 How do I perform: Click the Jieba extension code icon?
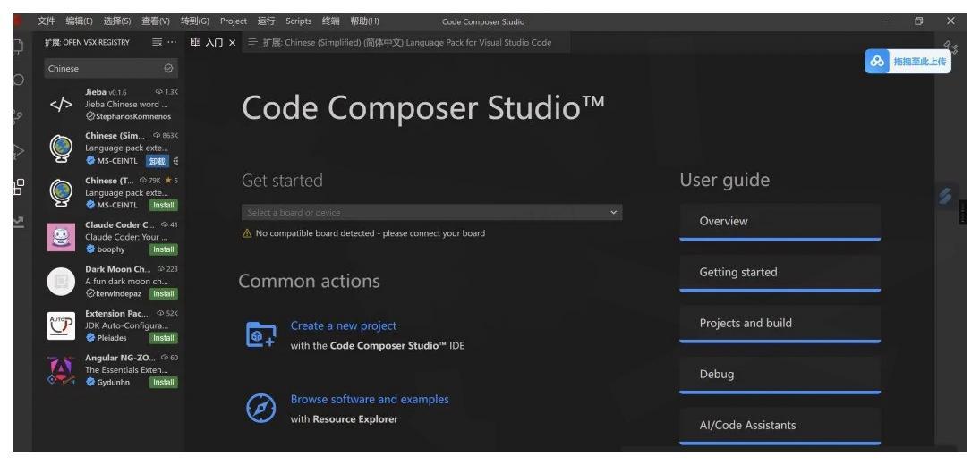(61, 105)
